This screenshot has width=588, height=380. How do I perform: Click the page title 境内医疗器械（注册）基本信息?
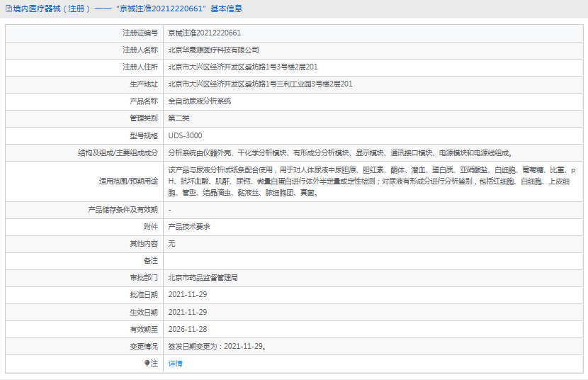[128, 9]
